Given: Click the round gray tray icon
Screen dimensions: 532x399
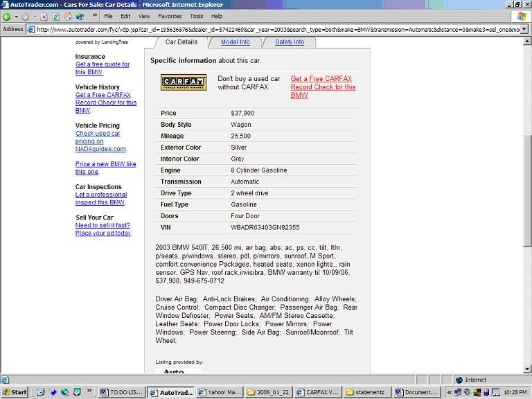Looking at the screenshot, I should (467, 392).
